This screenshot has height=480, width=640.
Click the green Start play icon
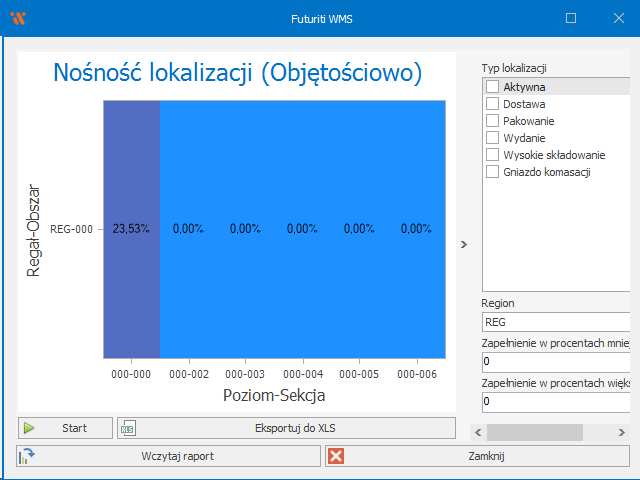tap(30, 428)
